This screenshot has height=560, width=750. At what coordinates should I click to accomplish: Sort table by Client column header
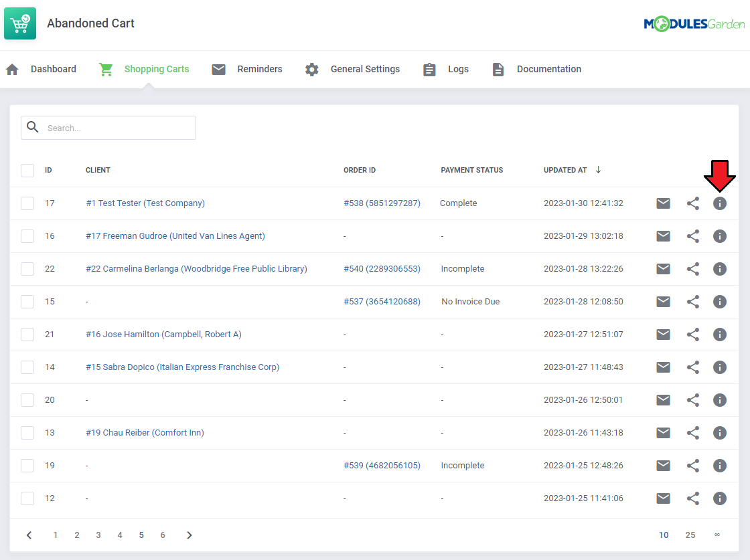click(x=98, y=170)
